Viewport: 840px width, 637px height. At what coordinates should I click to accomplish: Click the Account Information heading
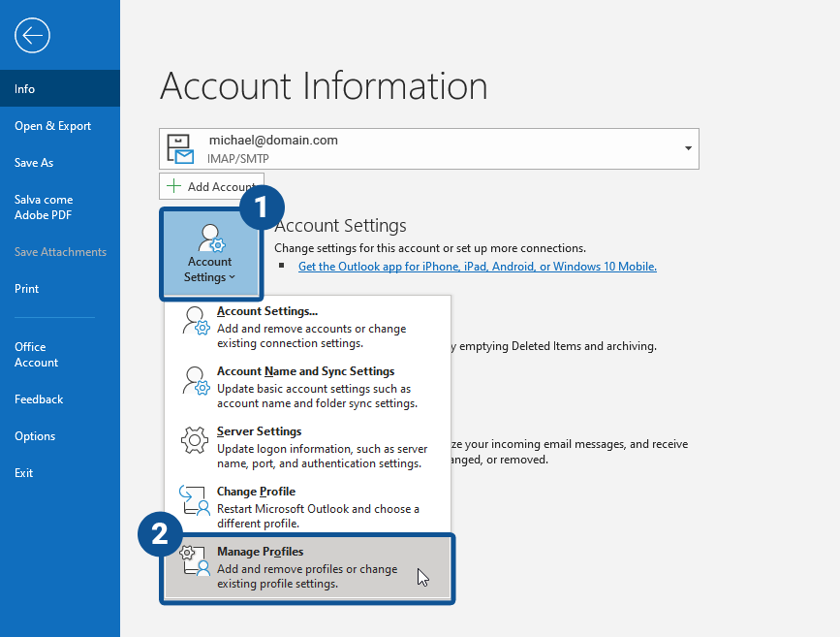pos(324,85)
